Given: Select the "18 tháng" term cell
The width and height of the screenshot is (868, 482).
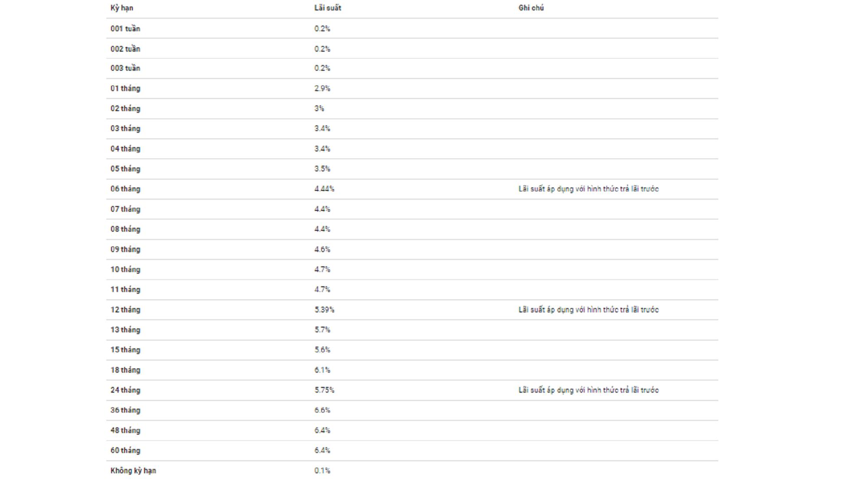Looking at the screenshot, I should coord(125,370).
